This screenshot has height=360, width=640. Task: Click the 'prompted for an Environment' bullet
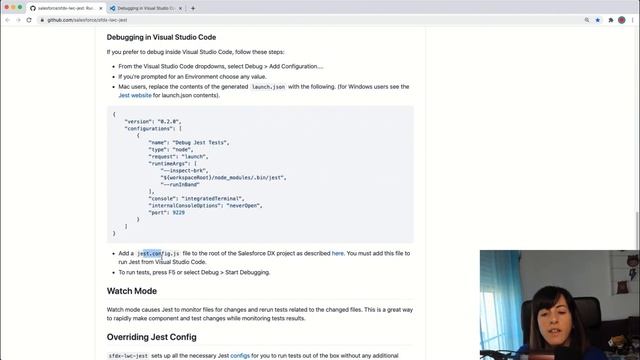192,77
